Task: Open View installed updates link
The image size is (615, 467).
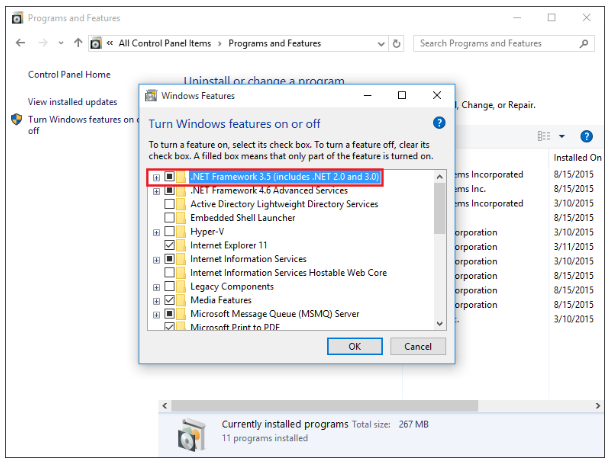Action: click(72, 102)
